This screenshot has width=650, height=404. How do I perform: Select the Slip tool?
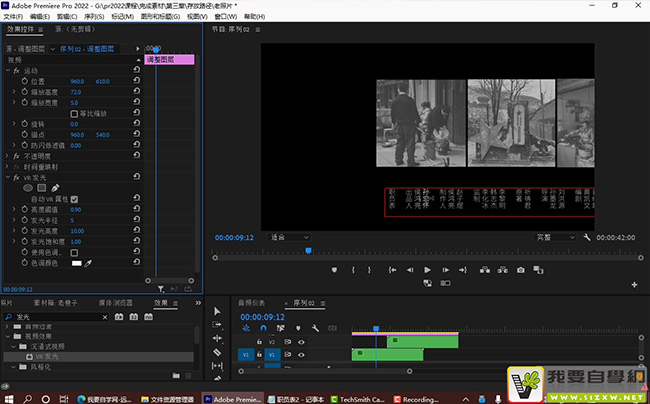point(217,366)
